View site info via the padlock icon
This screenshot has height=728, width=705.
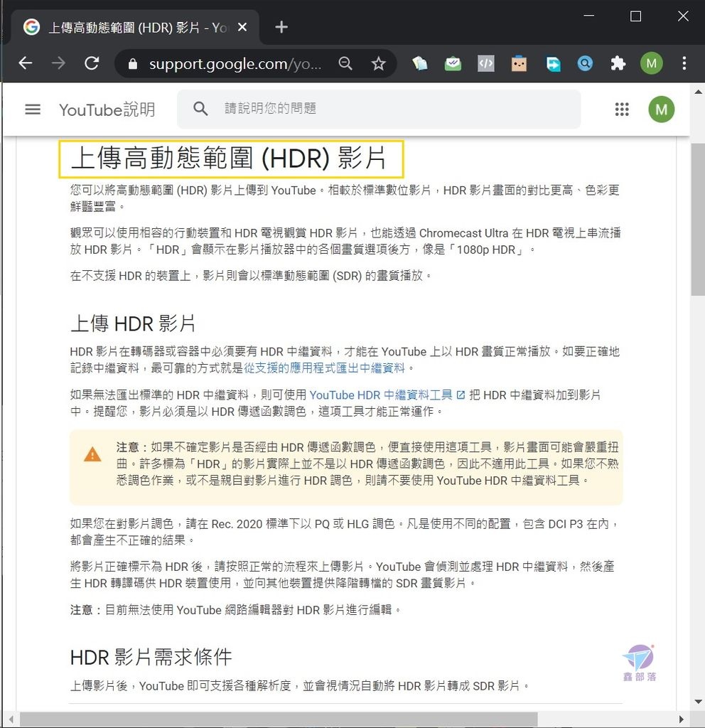click(133, 63)
